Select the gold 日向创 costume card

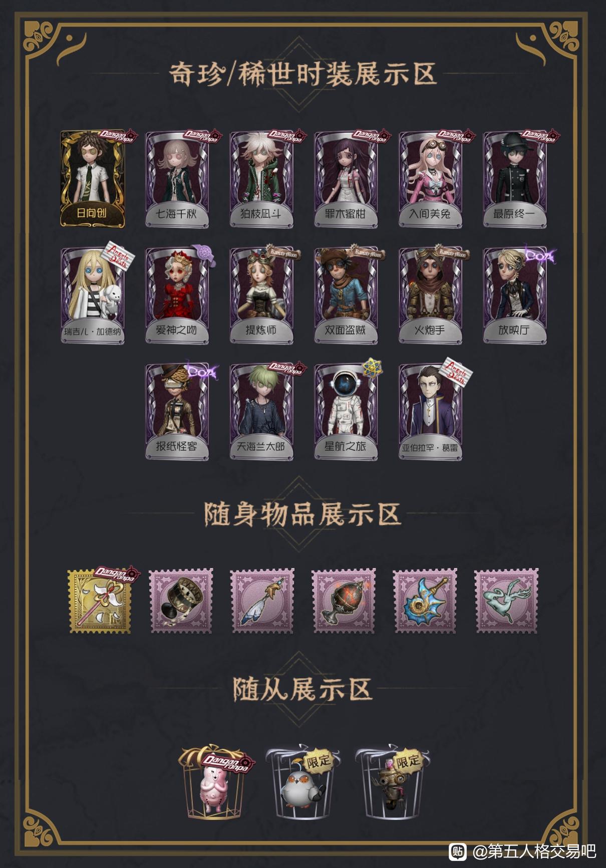click(93, 179)
